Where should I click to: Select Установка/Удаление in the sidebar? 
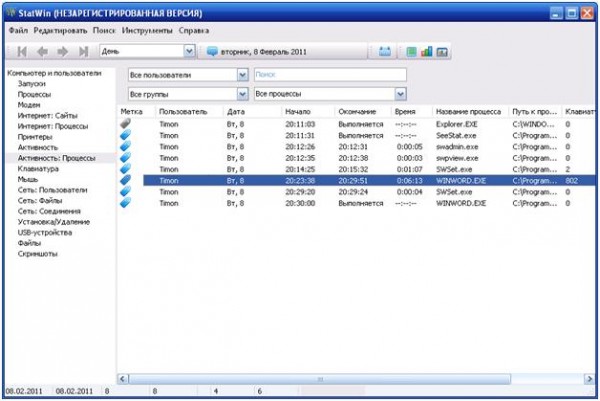[x=54, y=222]
